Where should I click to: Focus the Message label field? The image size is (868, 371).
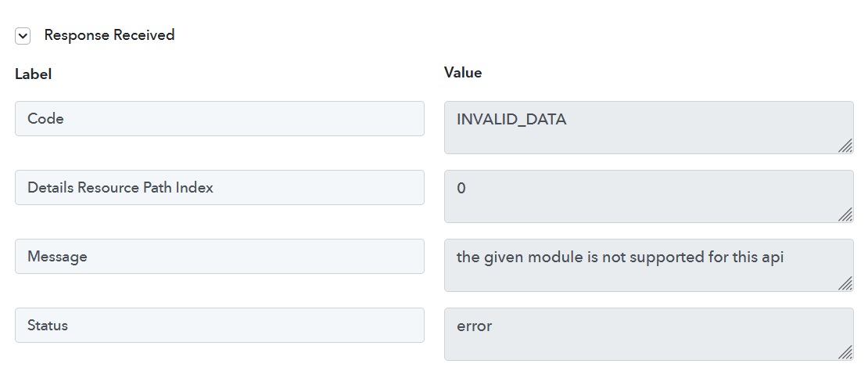pyautogui.click(x=220, y=257)
